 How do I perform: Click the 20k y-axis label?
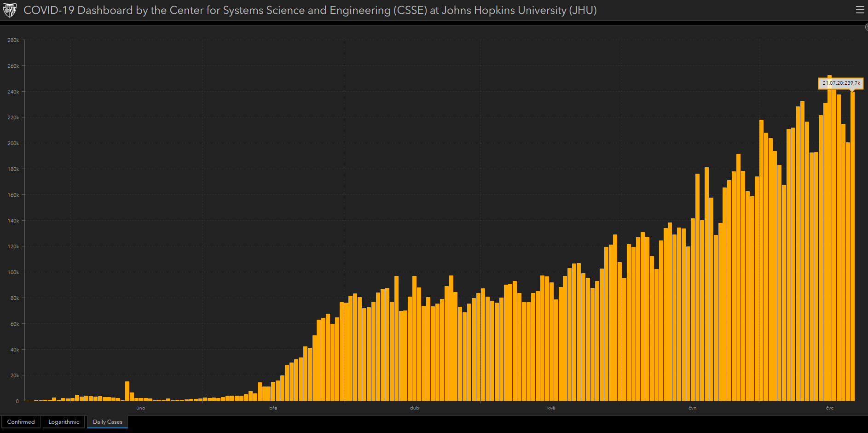[15, 376]
